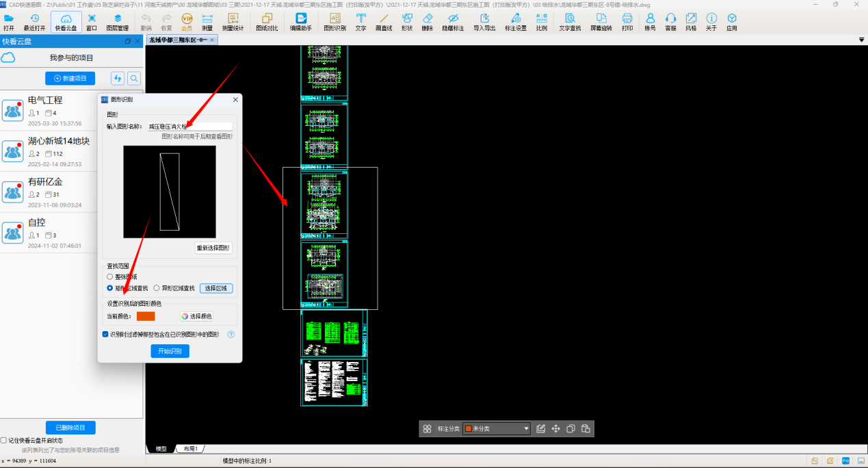
Task: Click 图形识别 shape recognition tool
Action: pos(334,22)
